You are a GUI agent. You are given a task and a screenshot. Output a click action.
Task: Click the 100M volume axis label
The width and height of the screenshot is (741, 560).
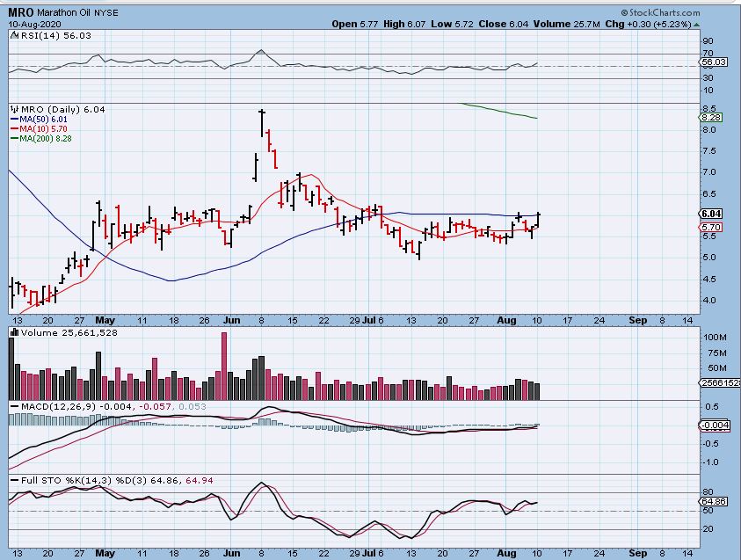click(x=715, y=337)
